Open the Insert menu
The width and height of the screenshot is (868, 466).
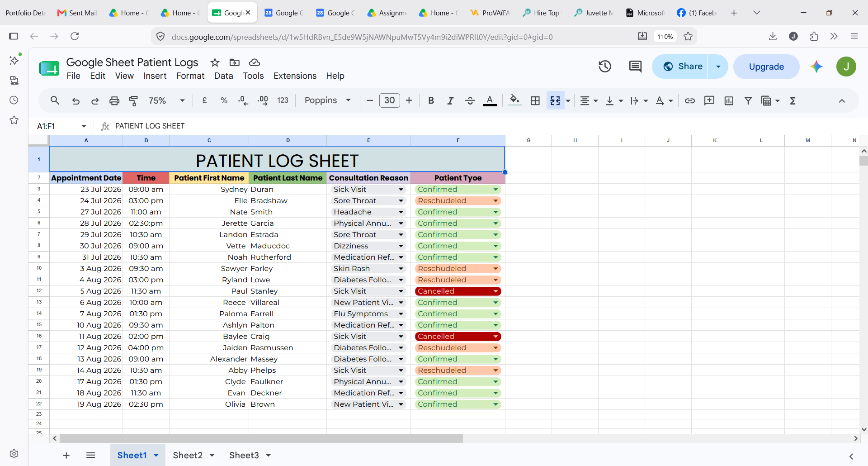click(x=155, y=76)
